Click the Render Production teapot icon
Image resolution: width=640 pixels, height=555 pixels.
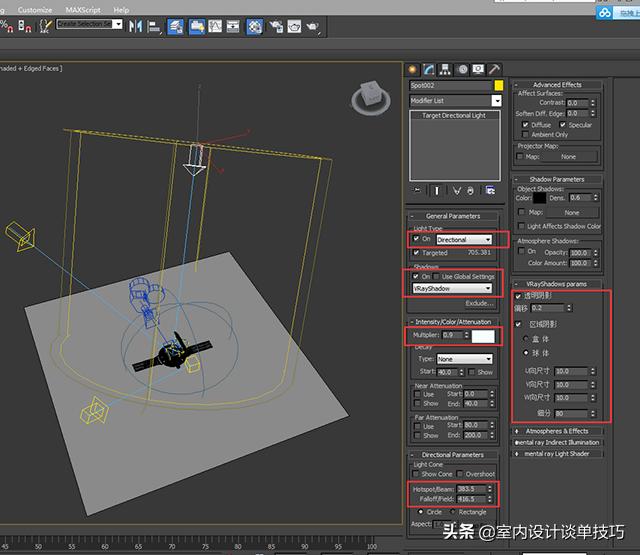pos(313,27)
